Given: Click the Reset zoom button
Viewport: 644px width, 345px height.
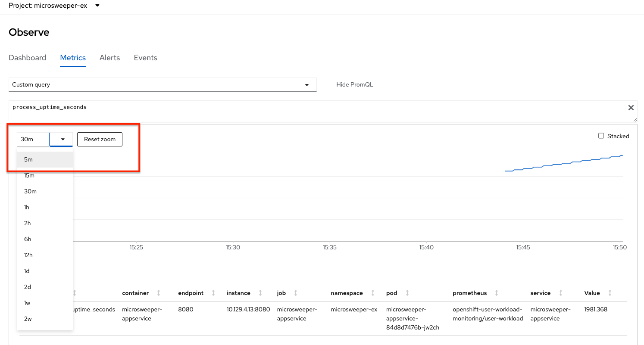Looking at the screenshot, I should (100, 139).
